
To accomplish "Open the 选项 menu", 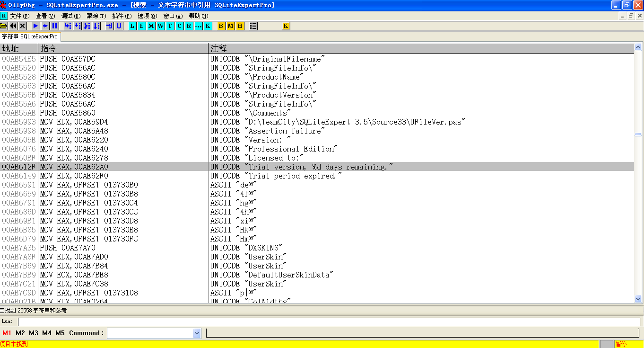I will (147, 16).
